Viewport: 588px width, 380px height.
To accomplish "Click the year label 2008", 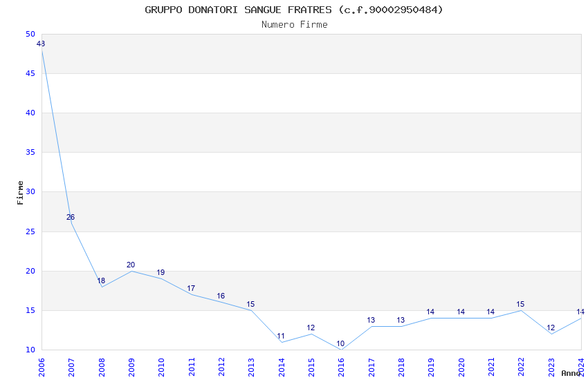I will click(101, 367).
